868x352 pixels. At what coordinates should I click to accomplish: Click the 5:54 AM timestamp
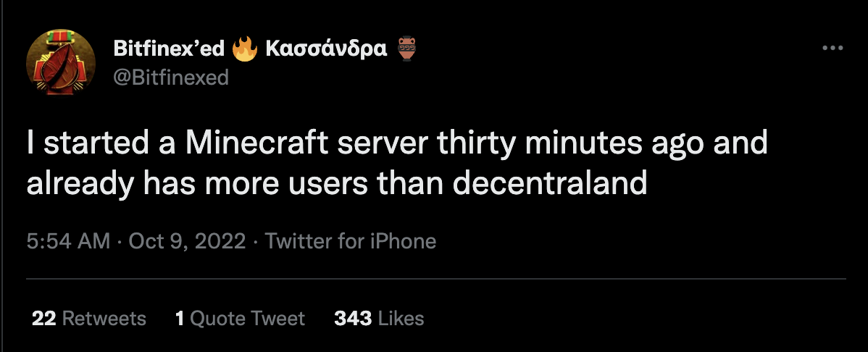click(x=68, y=241)
